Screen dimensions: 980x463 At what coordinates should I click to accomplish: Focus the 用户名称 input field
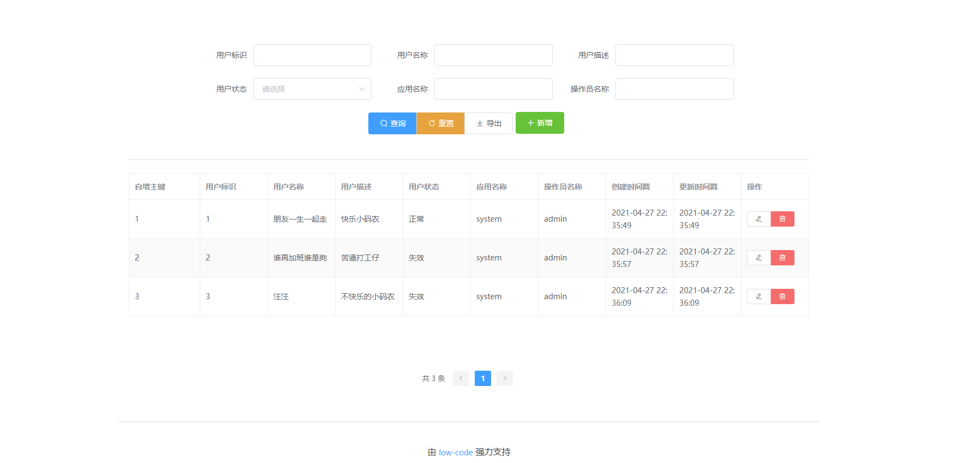[x=493, y=55]
